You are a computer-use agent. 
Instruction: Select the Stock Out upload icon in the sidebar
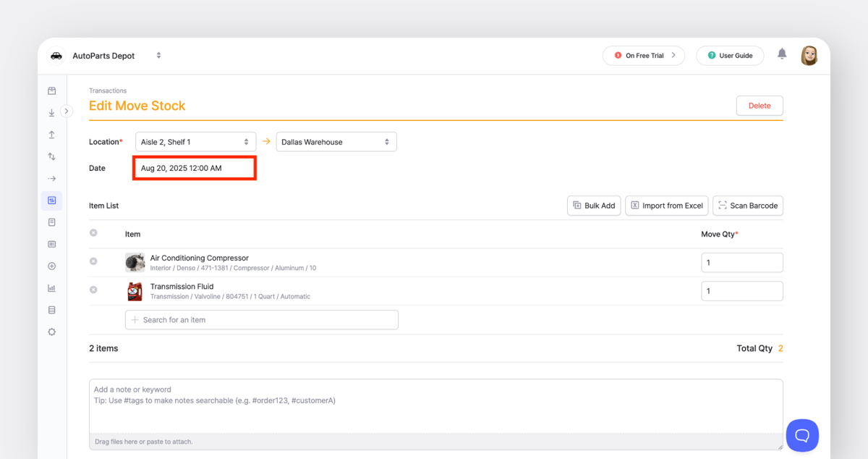51,134
